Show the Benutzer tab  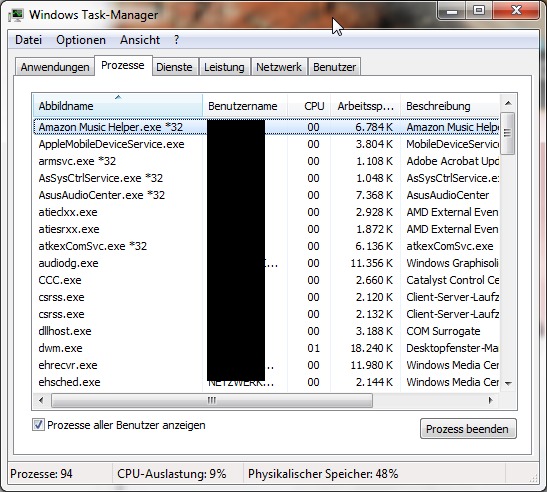(x=335, y=67)
